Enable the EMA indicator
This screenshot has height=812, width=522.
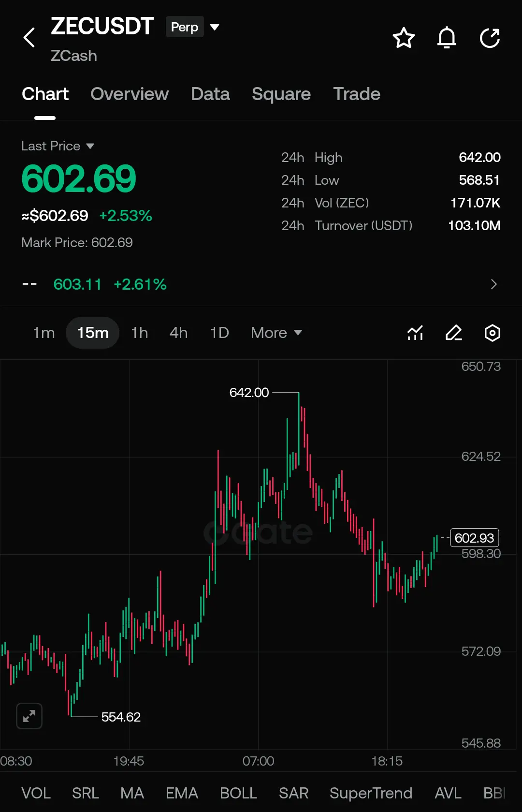[x=182, y=793]
